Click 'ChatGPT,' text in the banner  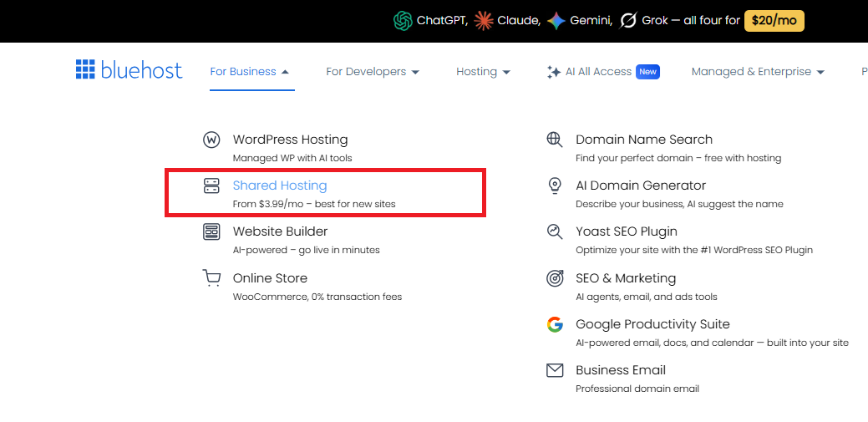coord(442,21)
